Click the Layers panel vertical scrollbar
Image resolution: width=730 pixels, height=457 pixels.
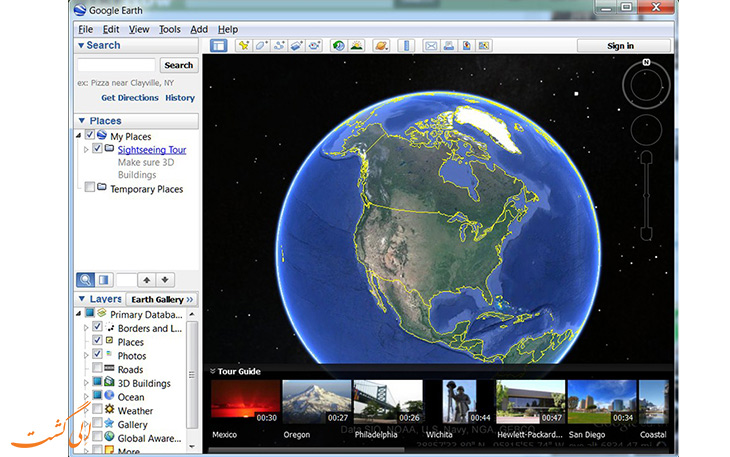(x=192, y=375)
